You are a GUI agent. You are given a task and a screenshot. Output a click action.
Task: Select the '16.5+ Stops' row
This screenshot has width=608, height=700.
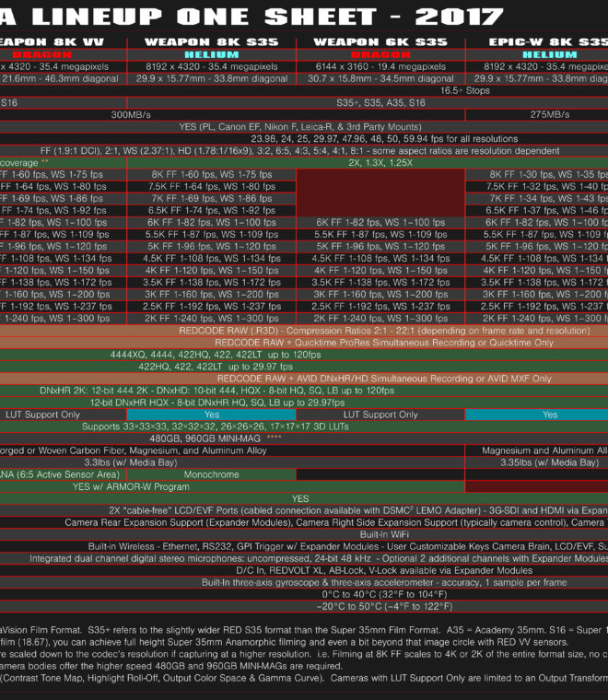[304, 90]
